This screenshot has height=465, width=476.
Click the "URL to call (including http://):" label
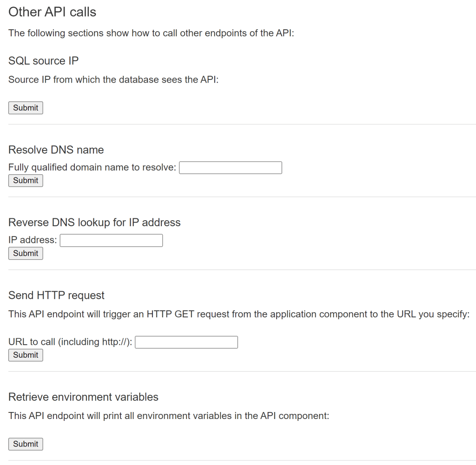point(70,342)
